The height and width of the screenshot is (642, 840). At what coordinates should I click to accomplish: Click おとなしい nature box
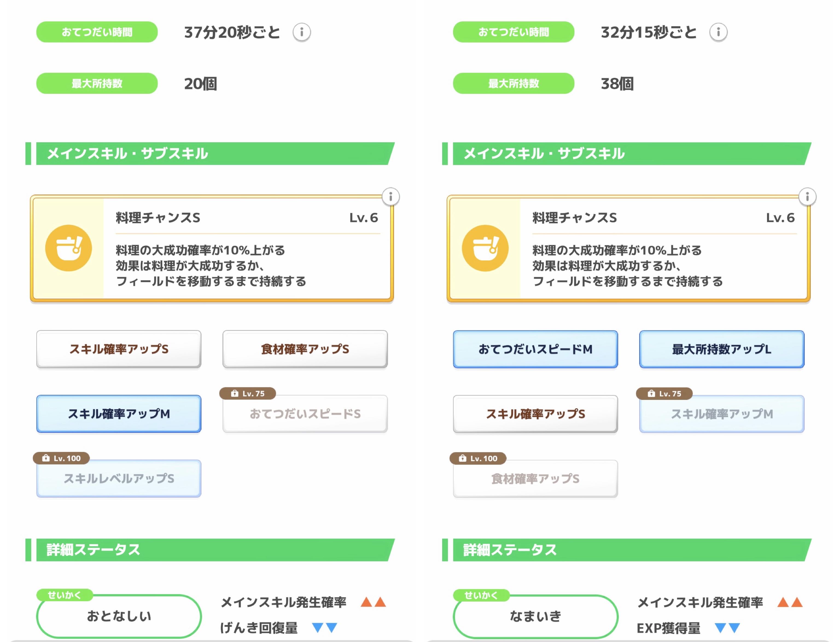point(119,616)
